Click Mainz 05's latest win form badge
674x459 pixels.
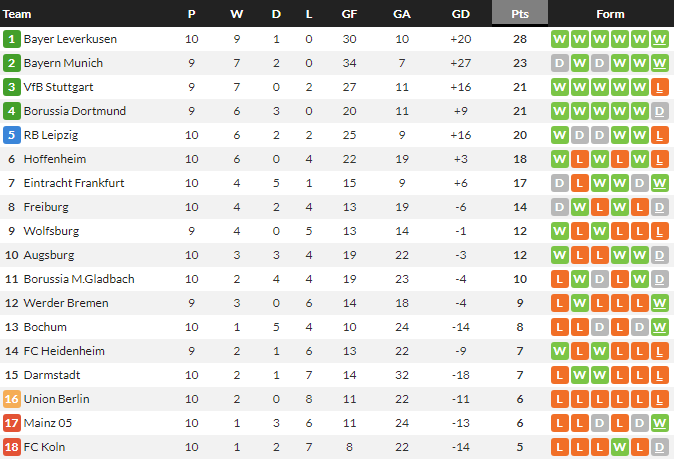[x=659, y=423]
